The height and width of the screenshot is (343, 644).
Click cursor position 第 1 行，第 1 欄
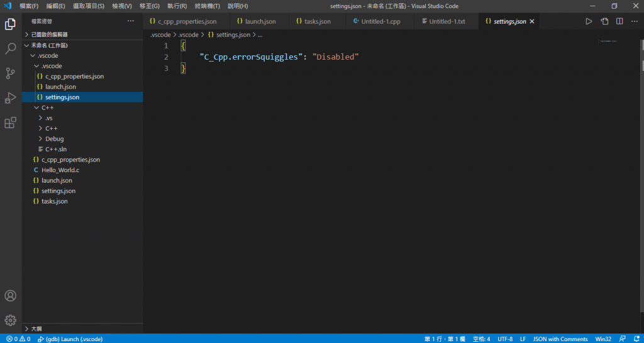coord(445,339)
